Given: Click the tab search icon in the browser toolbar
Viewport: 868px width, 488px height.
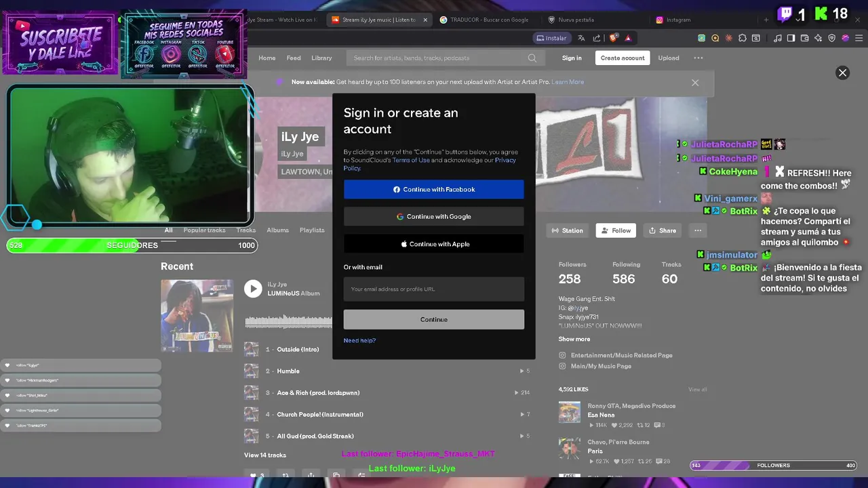Looking at the screenshot, I should tap(756, 38).
